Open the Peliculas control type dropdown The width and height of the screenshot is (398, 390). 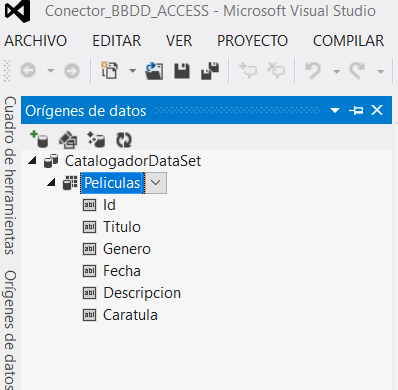[x=155, y=183]
